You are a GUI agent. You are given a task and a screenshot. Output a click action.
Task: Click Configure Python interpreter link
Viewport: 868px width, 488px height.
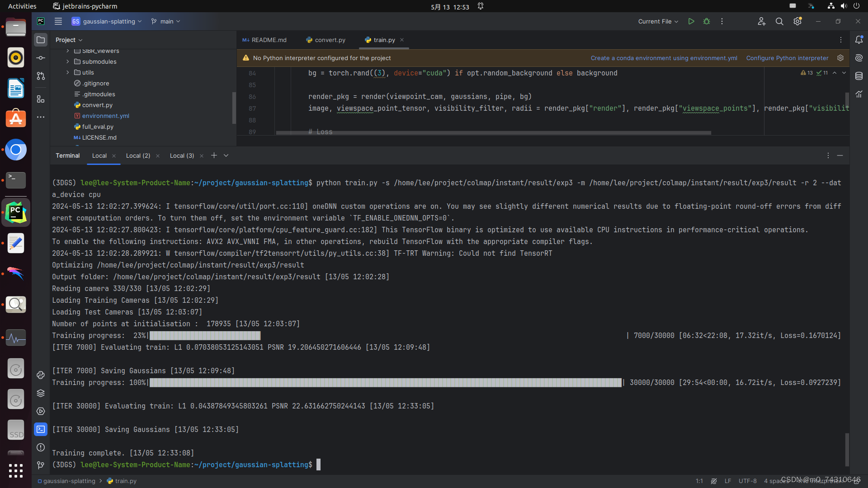tap(787, 58)
